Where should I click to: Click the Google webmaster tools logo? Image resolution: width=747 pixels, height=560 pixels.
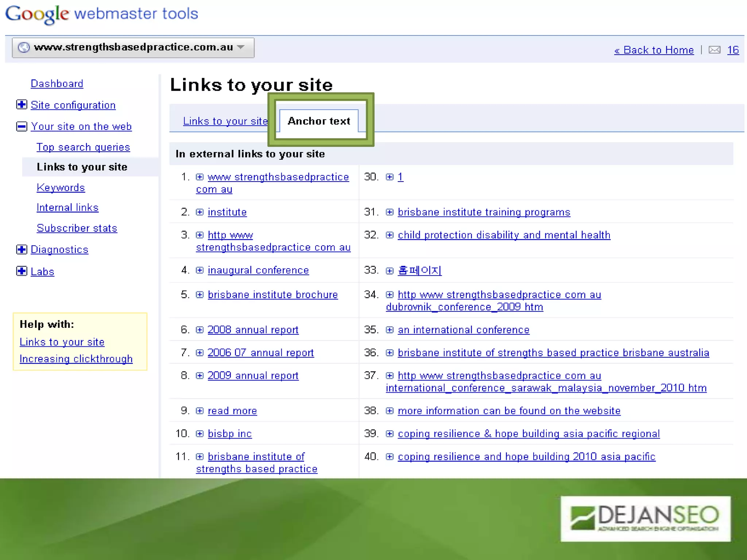click(101, 14)
